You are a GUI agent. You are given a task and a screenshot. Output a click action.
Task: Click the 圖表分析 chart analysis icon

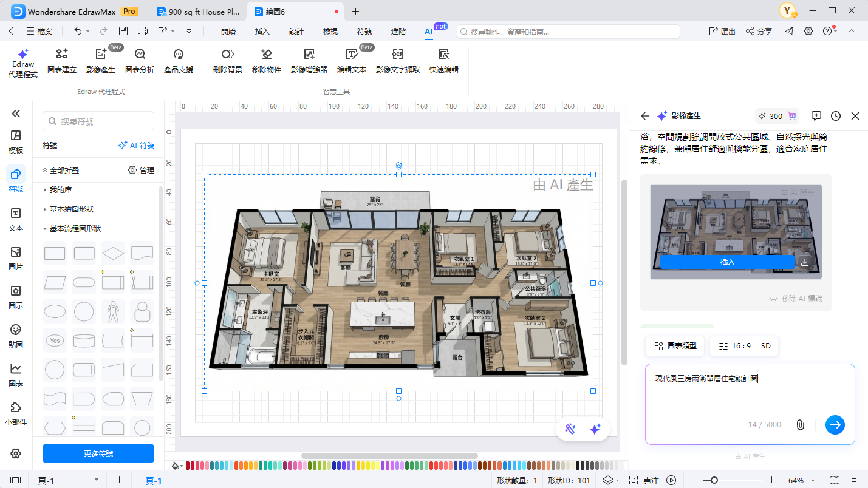point(140,61)
